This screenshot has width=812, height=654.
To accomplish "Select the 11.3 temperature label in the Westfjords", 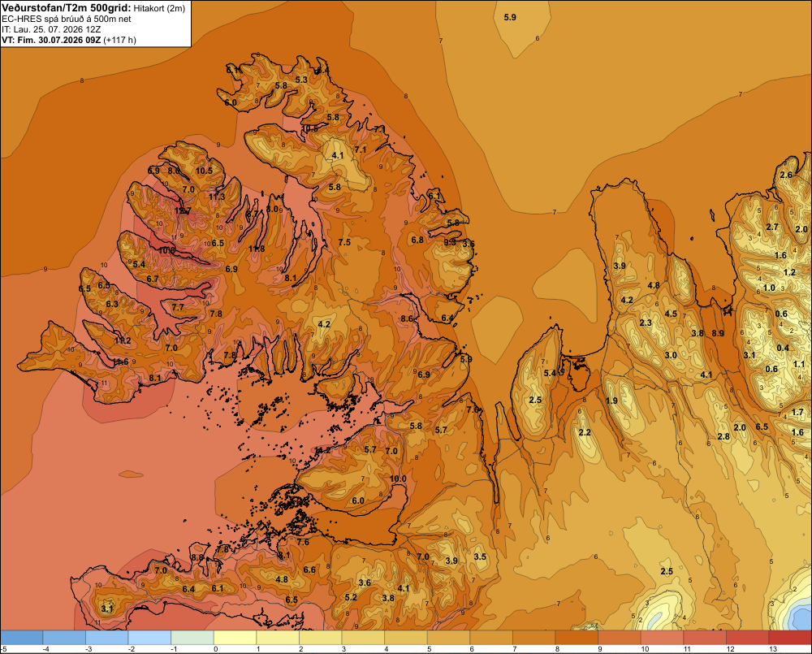I will (217, 197).
